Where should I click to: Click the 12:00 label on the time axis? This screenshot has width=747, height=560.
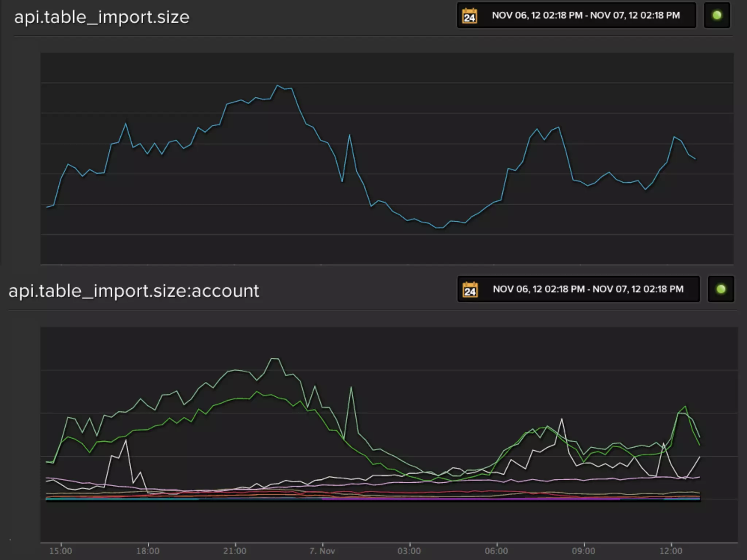(671, 551)
